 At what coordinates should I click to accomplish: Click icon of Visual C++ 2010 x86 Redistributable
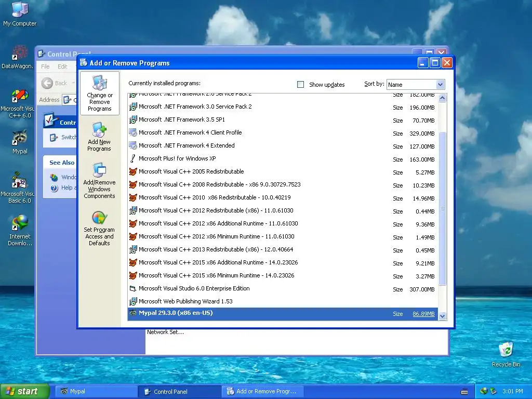(x=133, y=197)
